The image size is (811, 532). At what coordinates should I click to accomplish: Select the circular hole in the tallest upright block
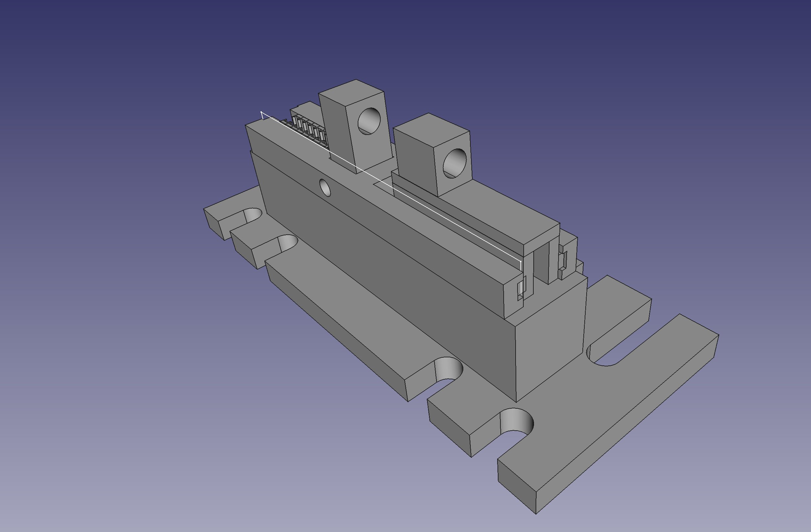369,121
